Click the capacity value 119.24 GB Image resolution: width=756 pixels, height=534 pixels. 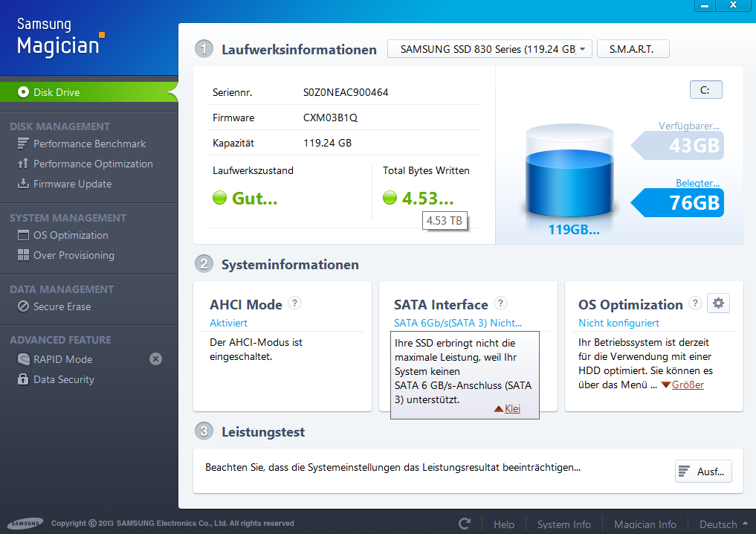(x=327, y=143)
